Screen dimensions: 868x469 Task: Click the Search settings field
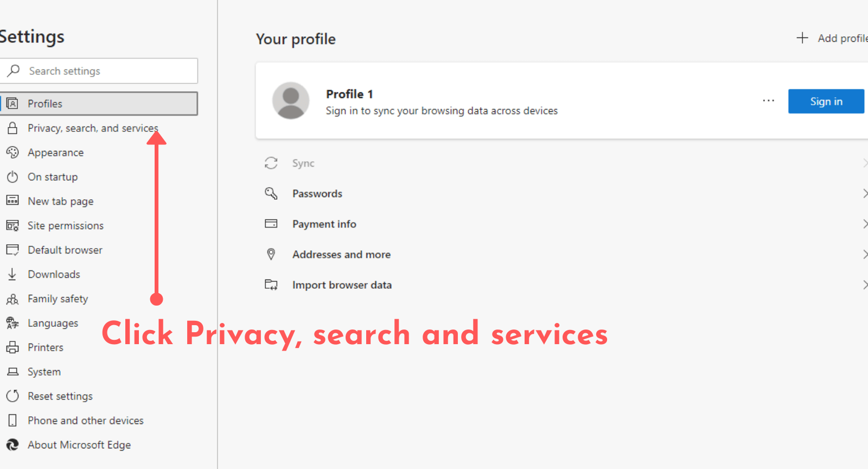coord(108,71)
